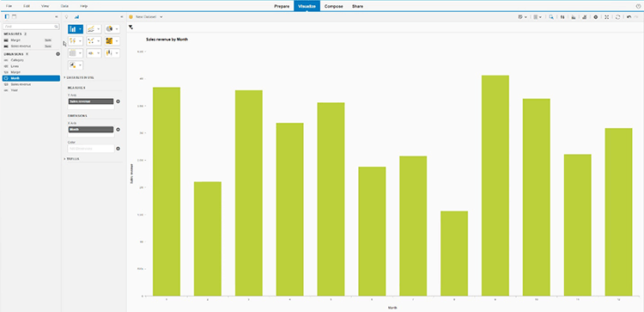This screenshot has height=312, width=644.
Task: Select the bar chart type icon
Action: pyautogui.click(x=73, y=29)
